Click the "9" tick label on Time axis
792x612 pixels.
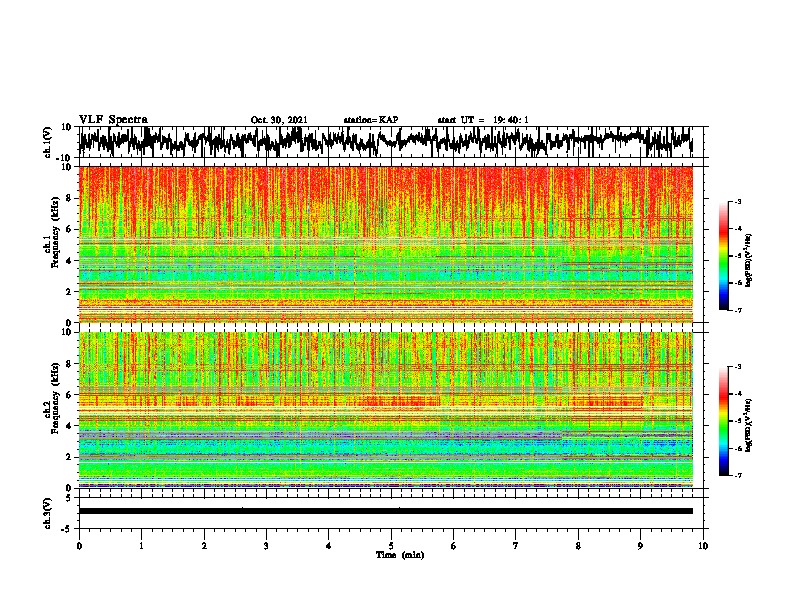coord(640,546)
